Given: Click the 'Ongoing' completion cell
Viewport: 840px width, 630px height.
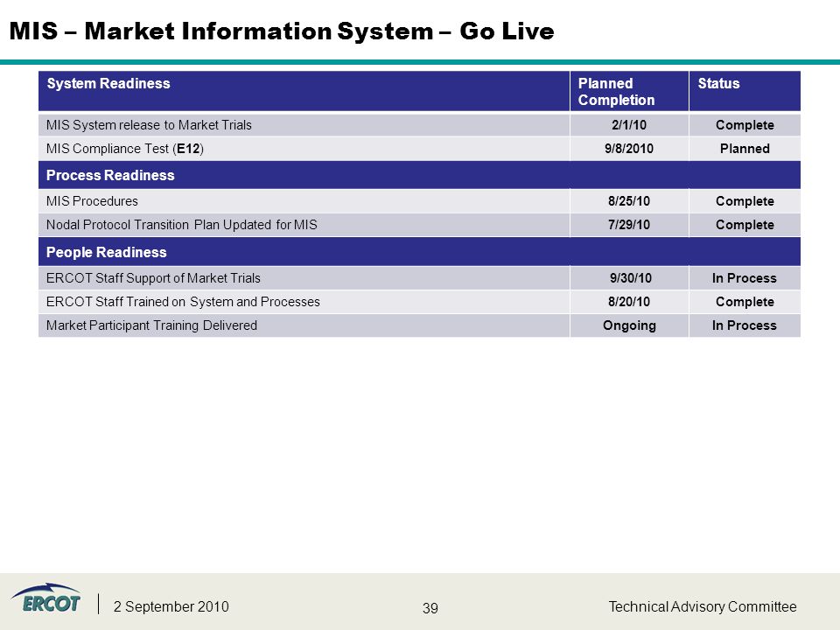Looking at the screenshot, I should (629, 325).
